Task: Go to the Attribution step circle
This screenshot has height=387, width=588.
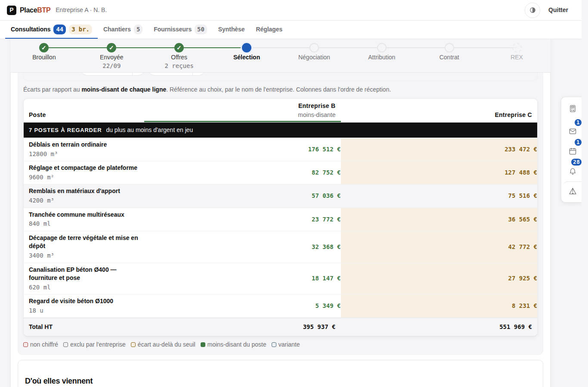Action: click(x=382, y=48)
